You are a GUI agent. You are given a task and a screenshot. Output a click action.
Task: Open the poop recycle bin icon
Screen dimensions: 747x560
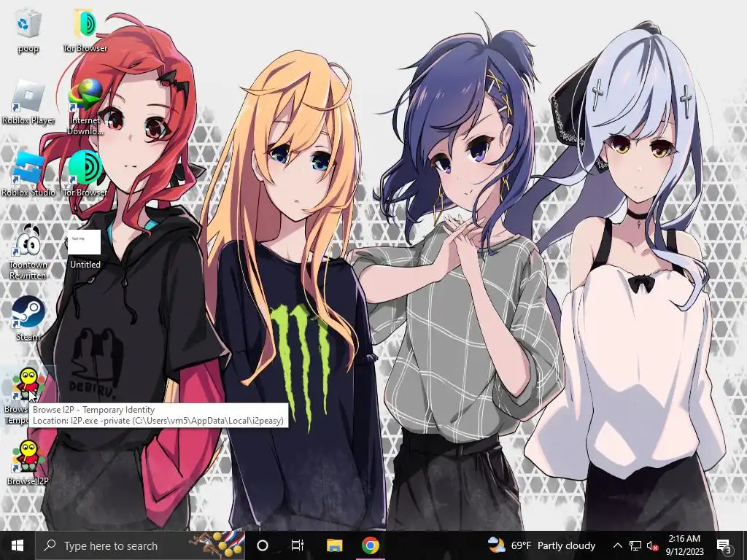click(x=28, y=31)
